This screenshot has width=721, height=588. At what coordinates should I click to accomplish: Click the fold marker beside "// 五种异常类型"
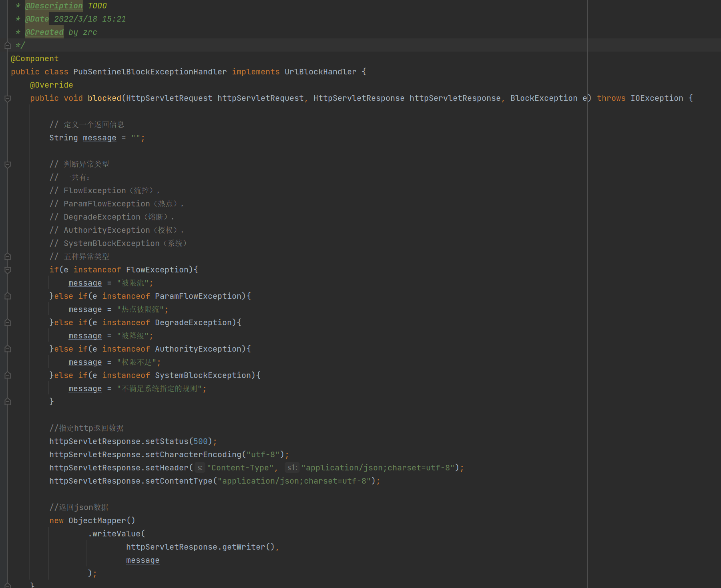pyautogui.click(x=8, y=257)
